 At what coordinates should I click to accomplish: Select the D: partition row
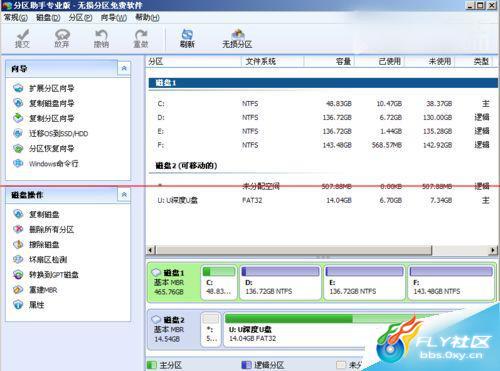tap(323, 117)
